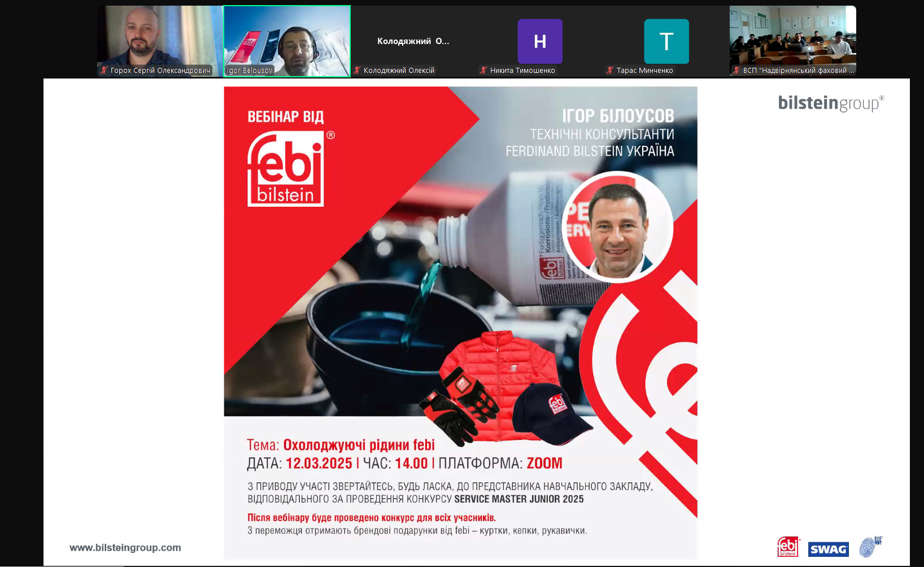Screen dimensions: 924x567
Task: Click the SWAG logo in the slide footer
Action: point(828,549)
